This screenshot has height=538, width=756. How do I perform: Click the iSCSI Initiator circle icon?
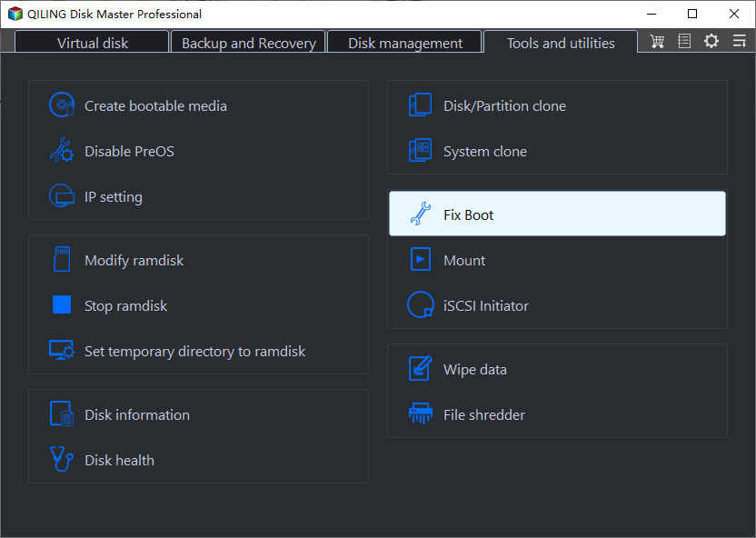[x=421, y=304]
